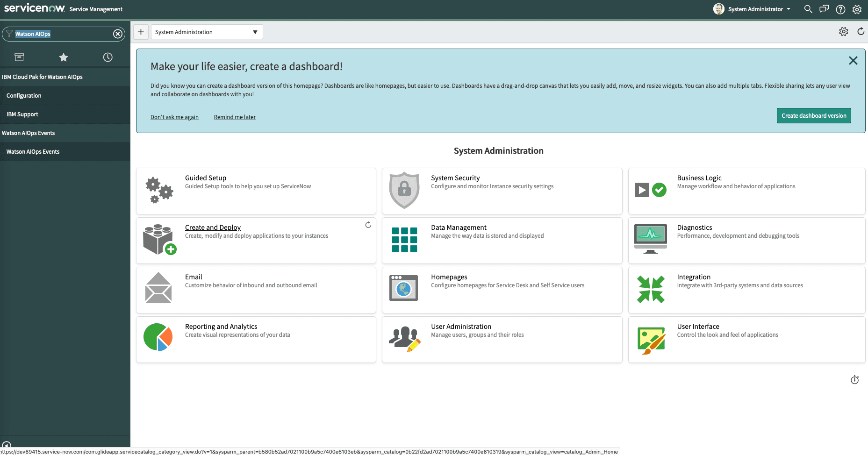Viewport: 868px width, 455px height.
Task: Click the Remind me later link
Action: pyautogui.click(x=235, y=117)
